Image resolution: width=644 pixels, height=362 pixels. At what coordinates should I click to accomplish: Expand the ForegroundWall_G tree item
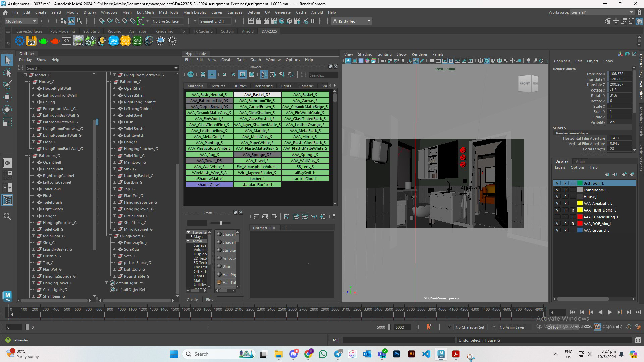(x=33, y=109)
